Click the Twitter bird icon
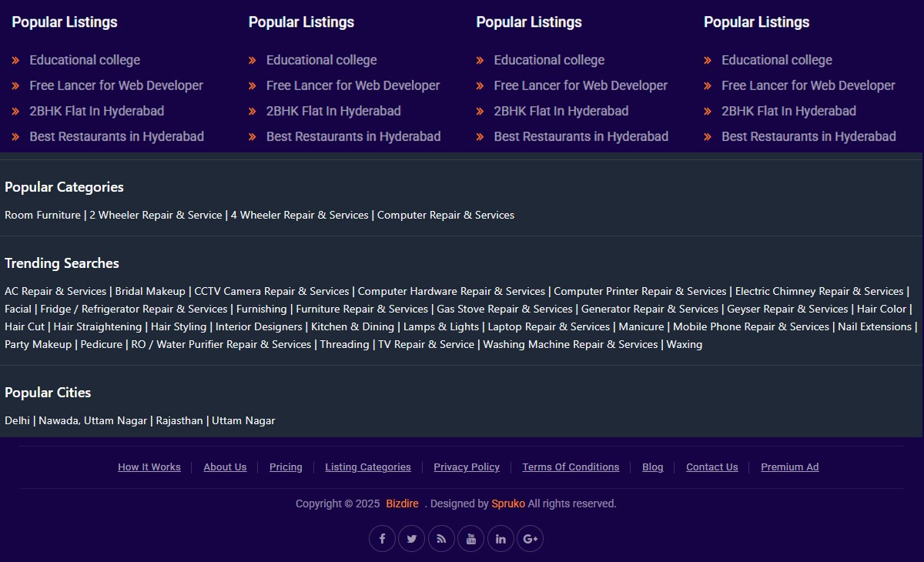The image size is (924, 562). click(412, 539)
